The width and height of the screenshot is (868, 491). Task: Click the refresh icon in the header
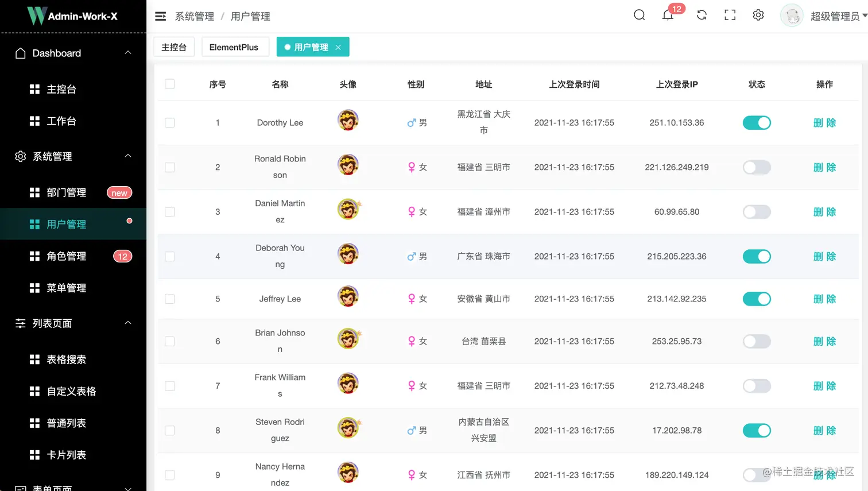[701, 15]
